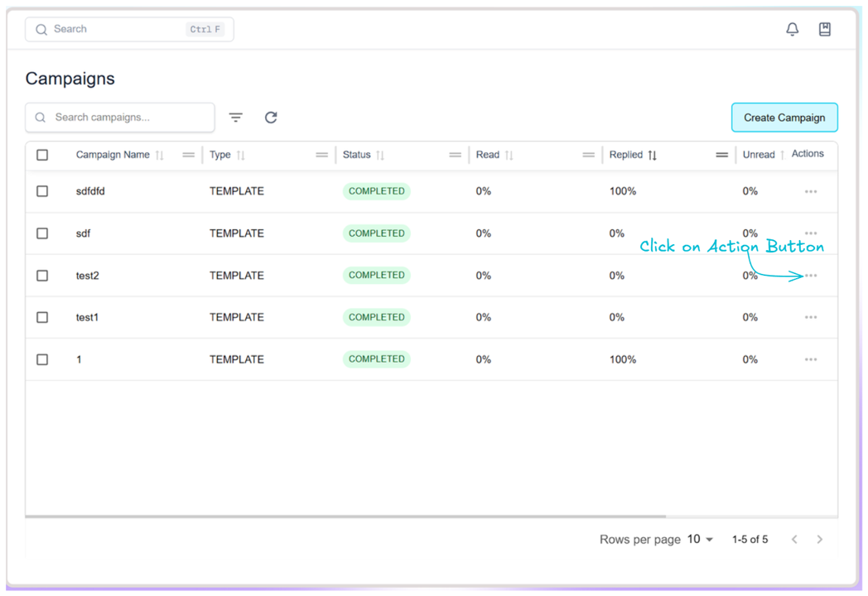The image size is (868, 596).
Task: Open Campaign Name column menu handle
Action: pyautogui.click(x=188, y=155)
